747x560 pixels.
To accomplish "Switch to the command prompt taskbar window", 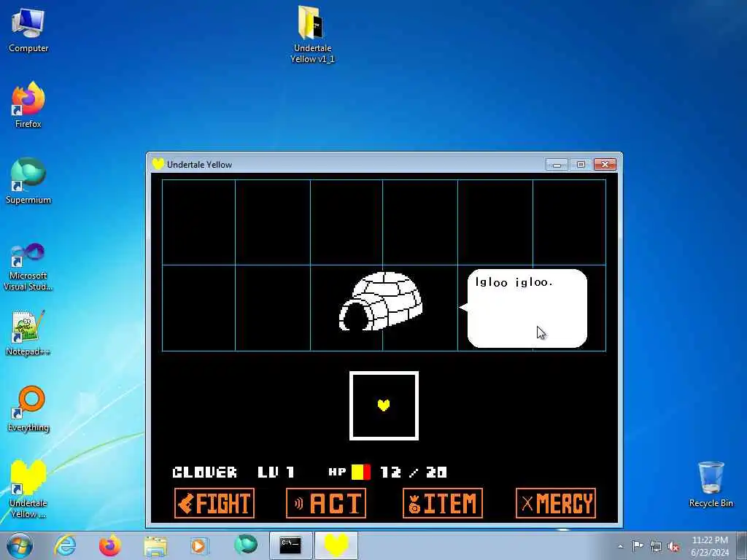I will pyautogui.click(x=290, y=545).
